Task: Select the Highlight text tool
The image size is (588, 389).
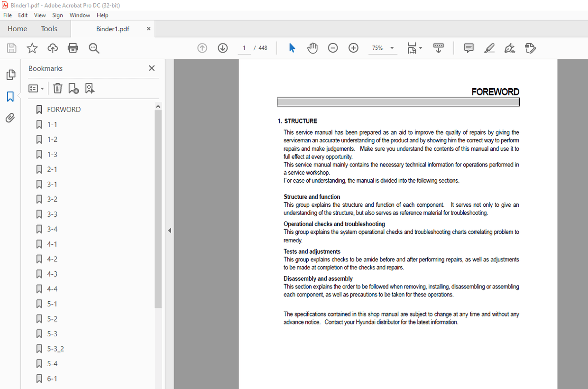Action: pos(489,47)
